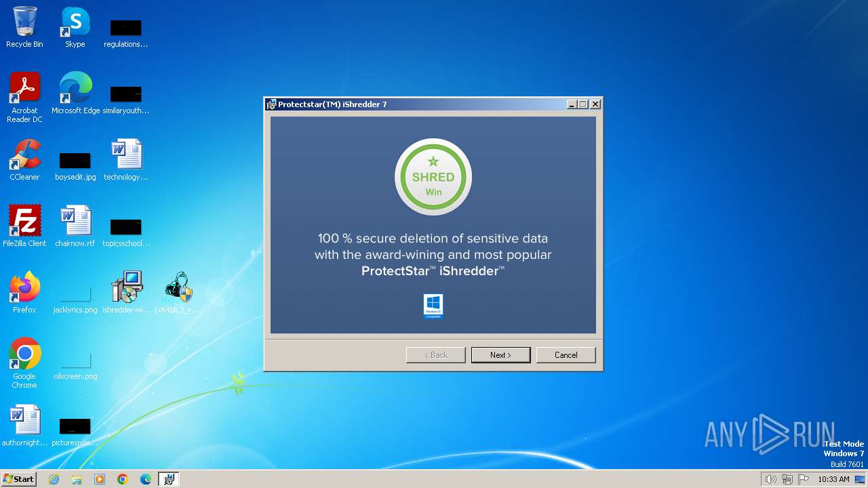Select jacklyrics.png on the desktop
The width and height of the screenshot is (868, 488).
(x=75, y=299)
